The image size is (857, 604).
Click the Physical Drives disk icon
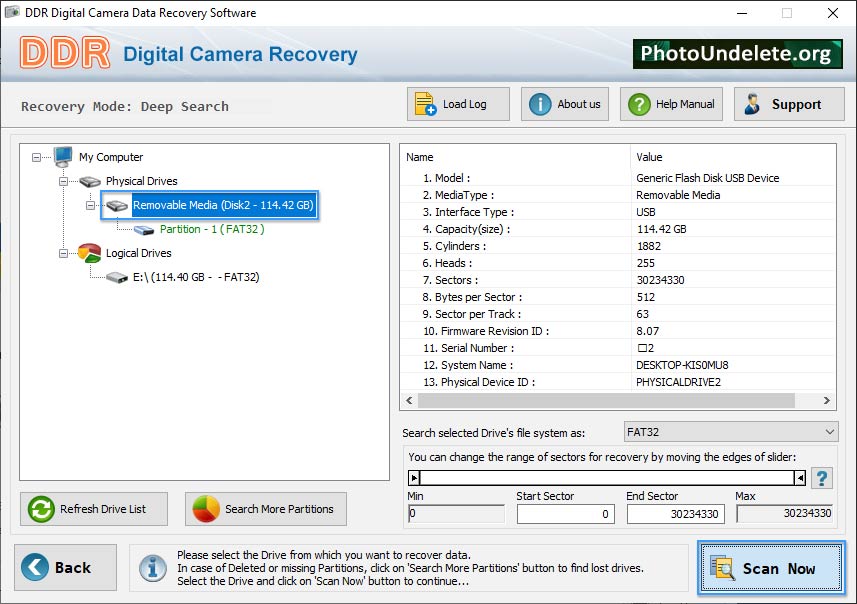coord(90,181)
